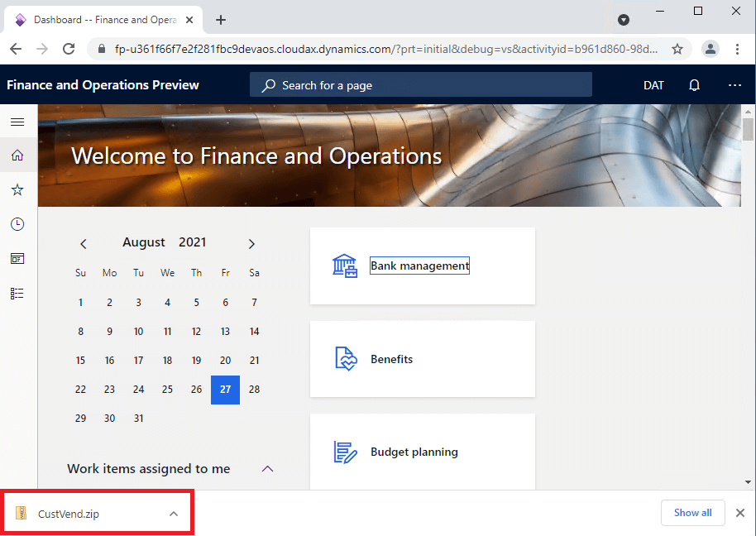Open Favorites star in left sidebar
The image size is (756, 536).
pos(17,189)
